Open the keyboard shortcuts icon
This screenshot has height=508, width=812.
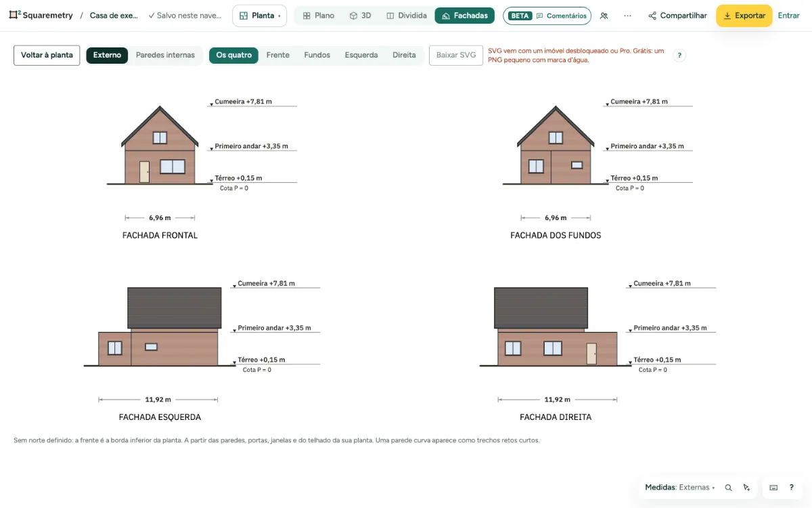pyautogui.click(x=774, y=488)
